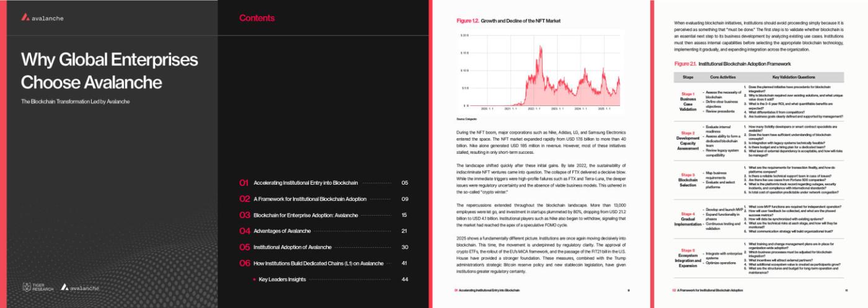Click the red 'Contents' heading

pyautogui.click(x=257, y=18)
